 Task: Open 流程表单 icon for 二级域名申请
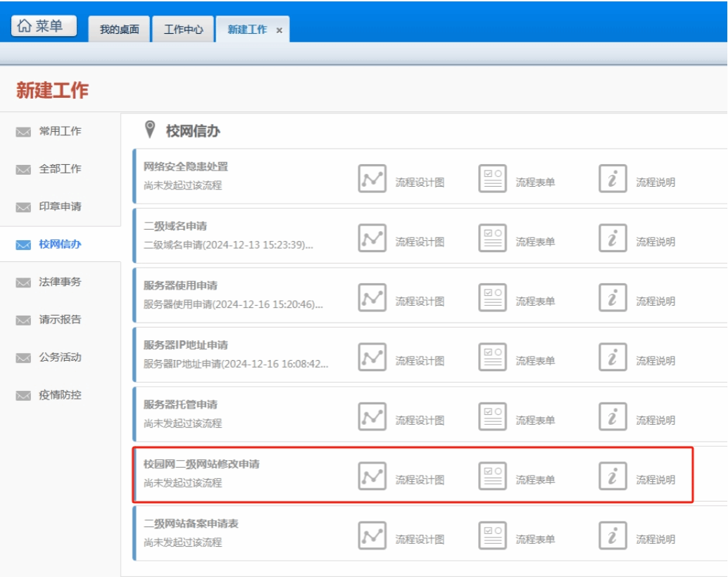point(492,238)
